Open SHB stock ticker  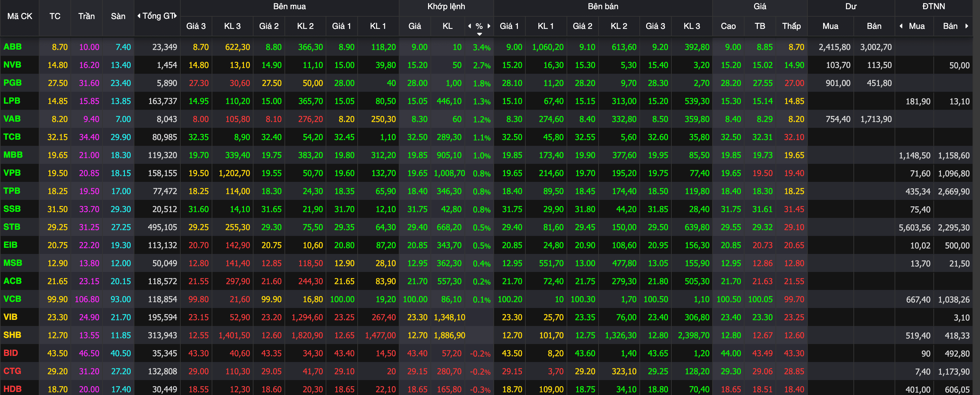pos(13,334)
